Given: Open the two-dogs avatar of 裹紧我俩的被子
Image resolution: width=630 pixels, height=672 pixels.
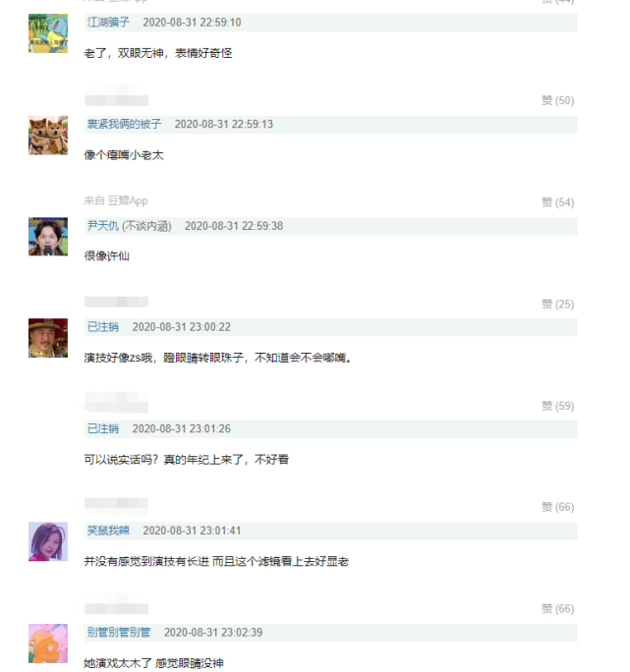Looking at the screenshot, I should point(48,135).
